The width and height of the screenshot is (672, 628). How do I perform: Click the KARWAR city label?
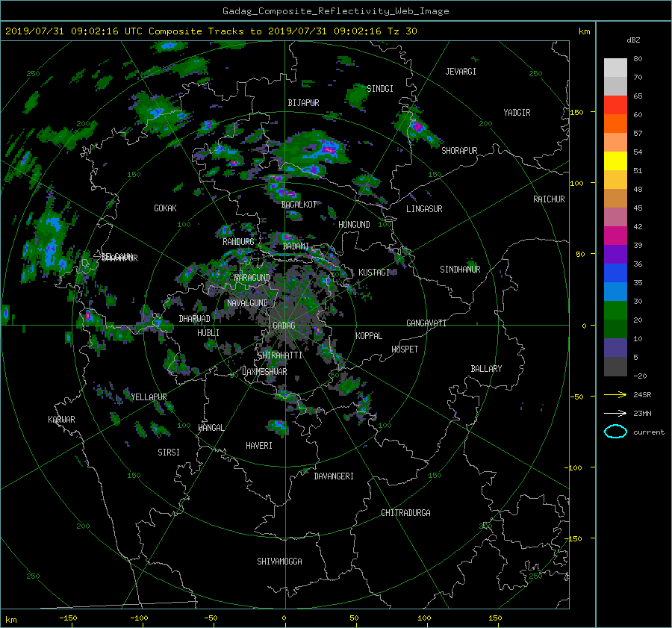pyautogui.click(x=61, y=420)
